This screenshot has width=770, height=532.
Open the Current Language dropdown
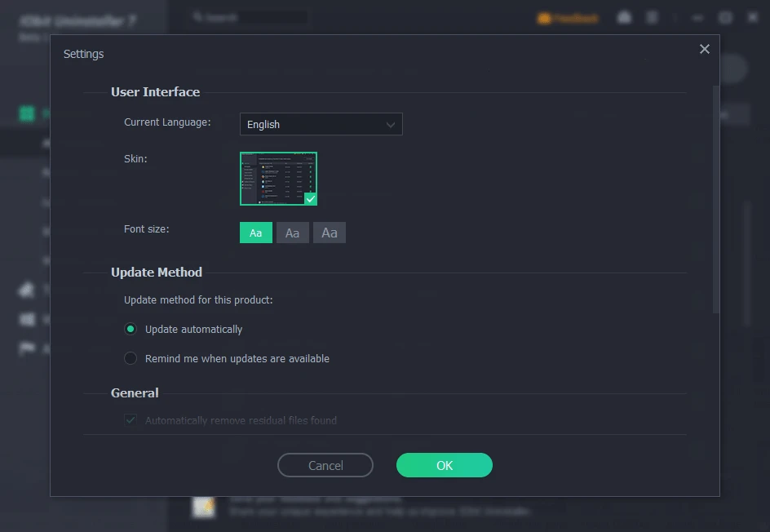click(x=321, y=124)
